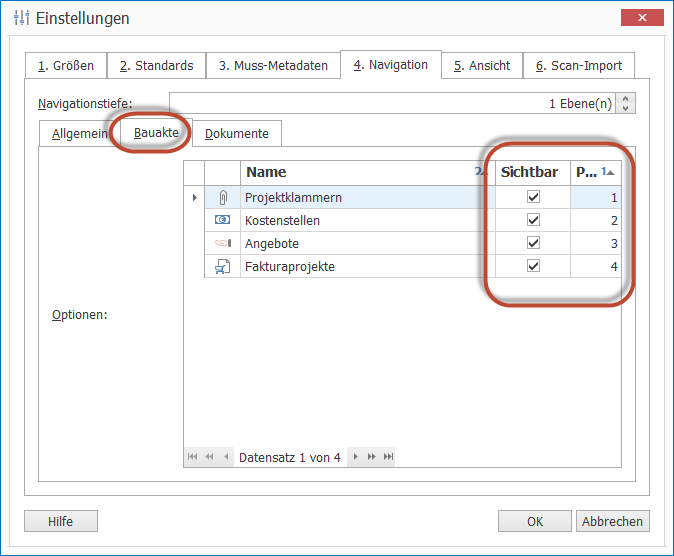674x556 pixels.
Task: Decrease Navigationstiefe with the down arrow
Action: click(626, 108)
